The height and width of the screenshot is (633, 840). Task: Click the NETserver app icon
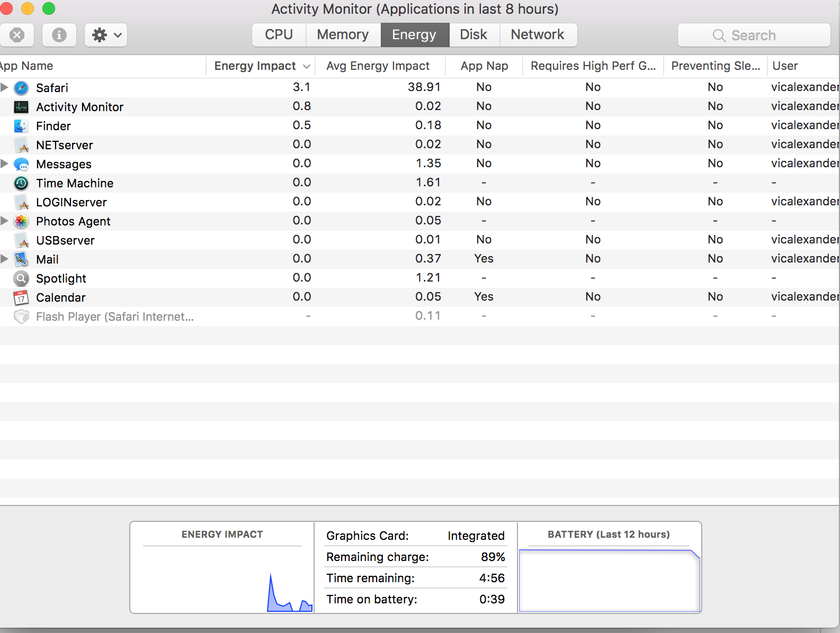tap(21, 145)
